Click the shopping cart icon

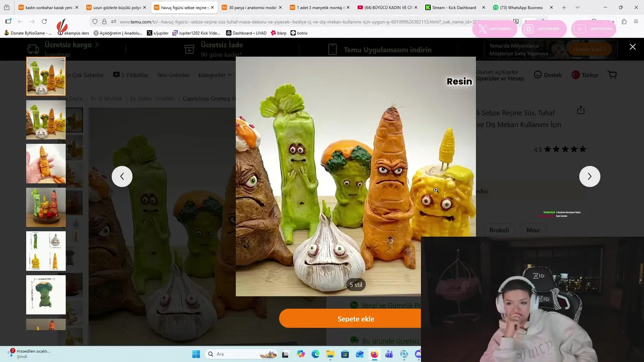(x=612, y=75)
